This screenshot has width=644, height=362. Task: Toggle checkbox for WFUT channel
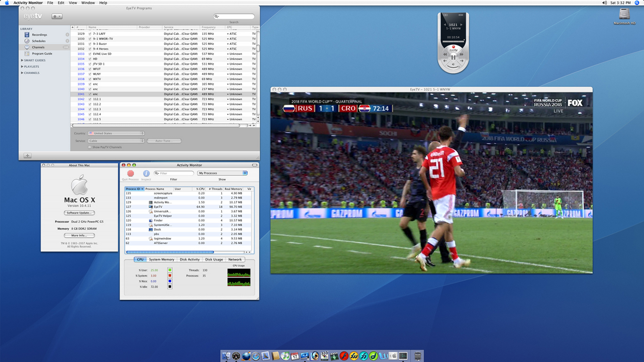(x=90, y=69)
